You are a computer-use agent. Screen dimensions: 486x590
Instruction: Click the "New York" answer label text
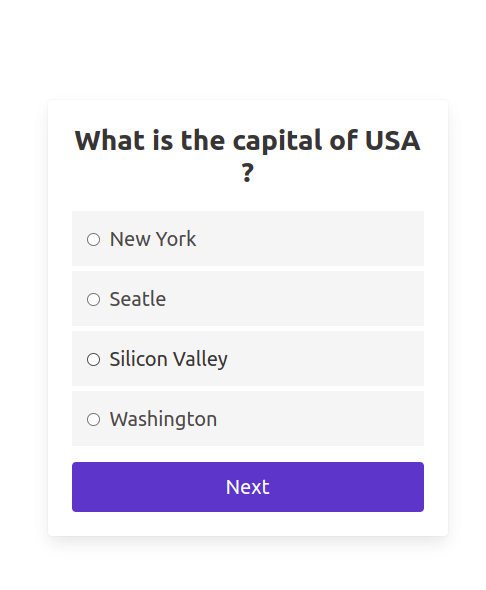(153, 239)
